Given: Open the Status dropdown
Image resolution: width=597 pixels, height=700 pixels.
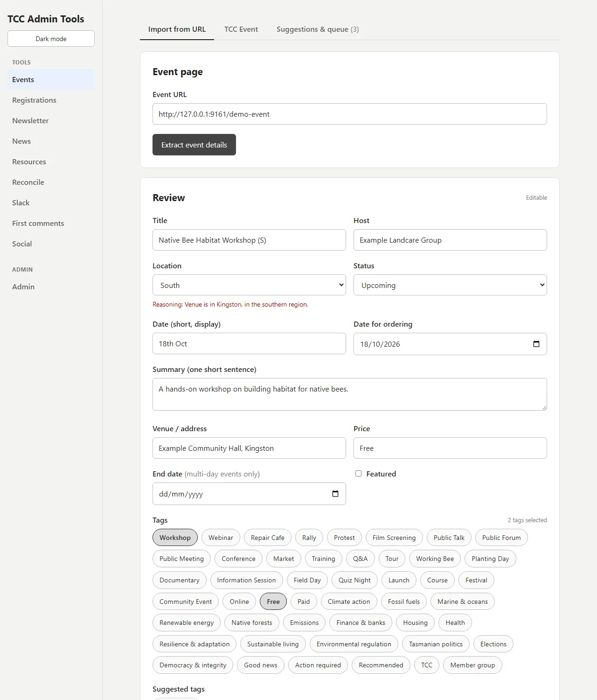Looking at the screenshot, I should (x=450, y=285).
